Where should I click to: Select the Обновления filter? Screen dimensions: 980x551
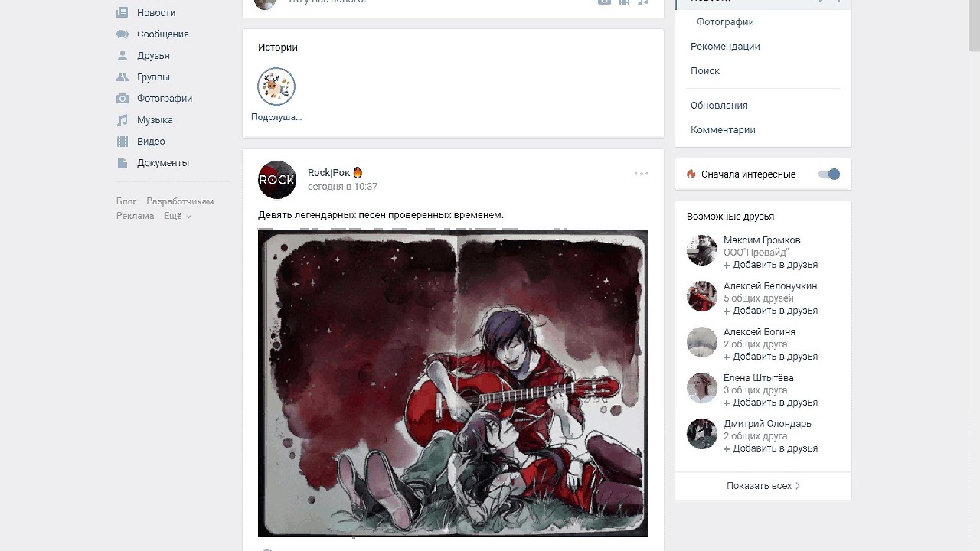point(719,106)
